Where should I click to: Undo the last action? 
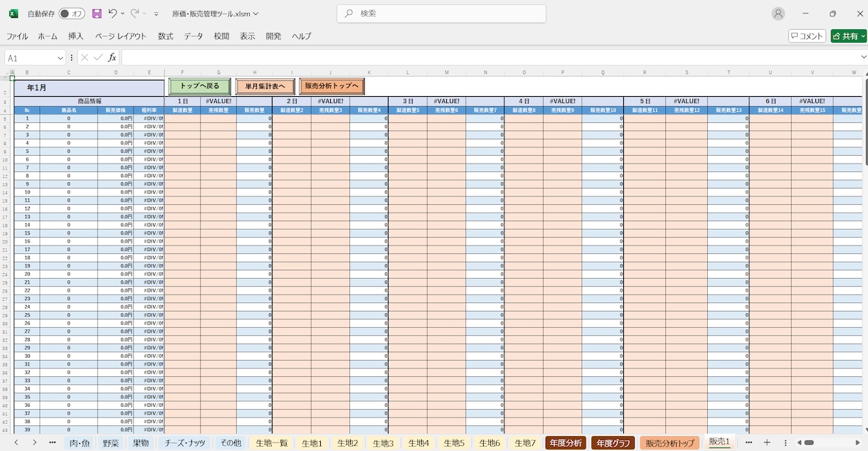click(112, 14)
